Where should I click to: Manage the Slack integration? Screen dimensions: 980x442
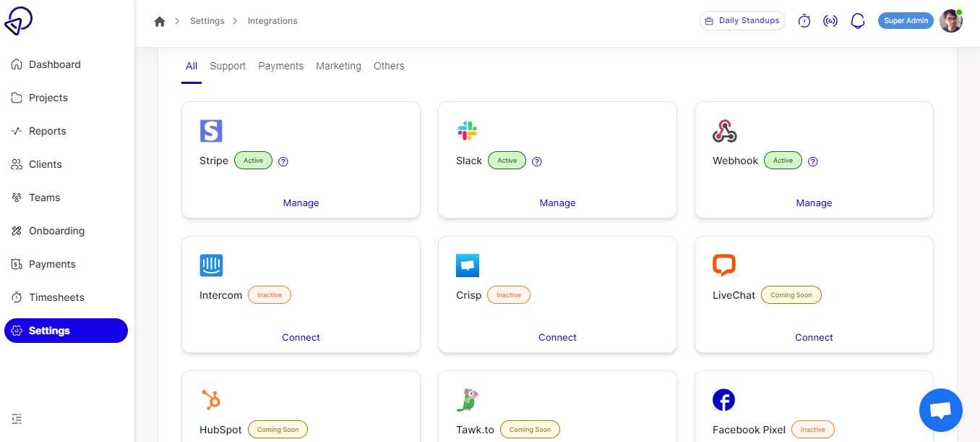pos(557,203)
